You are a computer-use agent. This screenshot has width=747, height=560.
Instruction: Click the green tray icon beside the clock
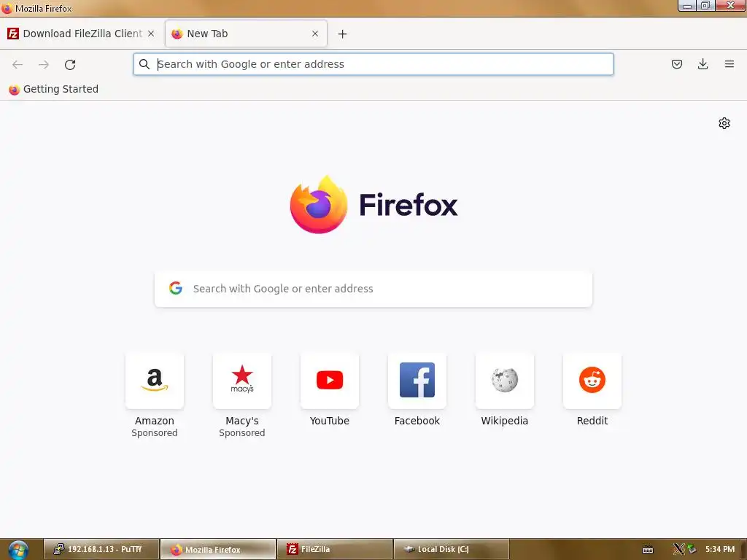point(692,550)
